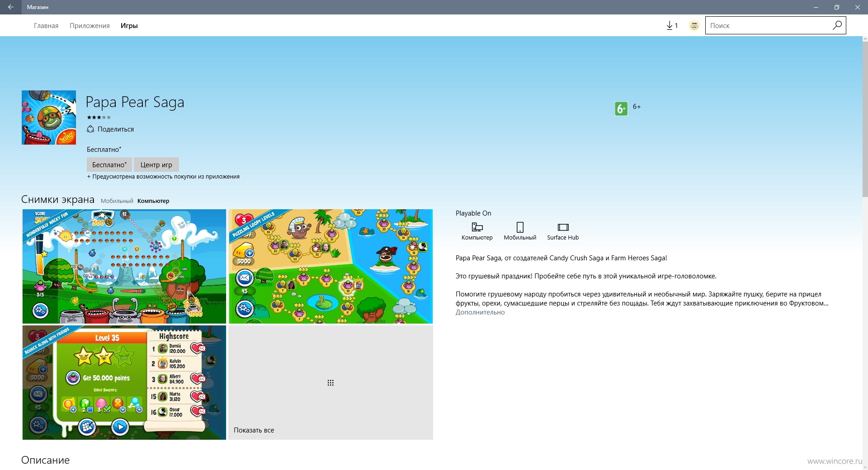Click the Магазин window title

click(38, 7)
